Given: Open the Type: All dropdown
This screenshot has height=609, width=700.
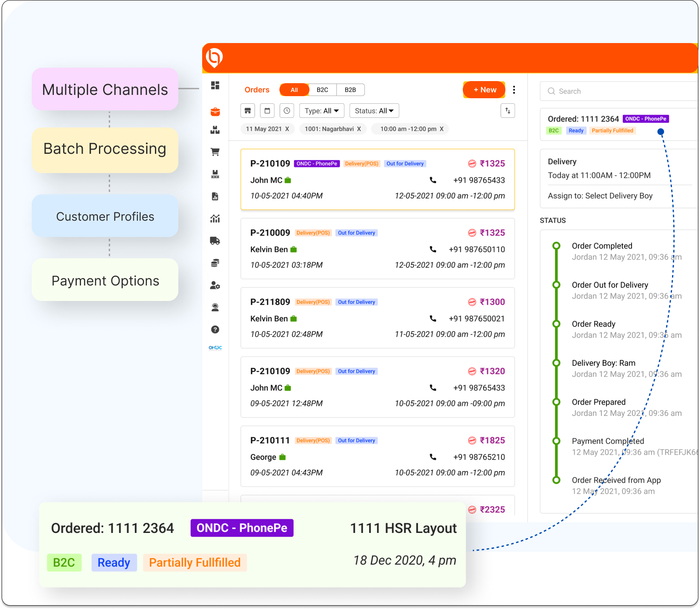Looking at the screenshot, I should [322, 110].
